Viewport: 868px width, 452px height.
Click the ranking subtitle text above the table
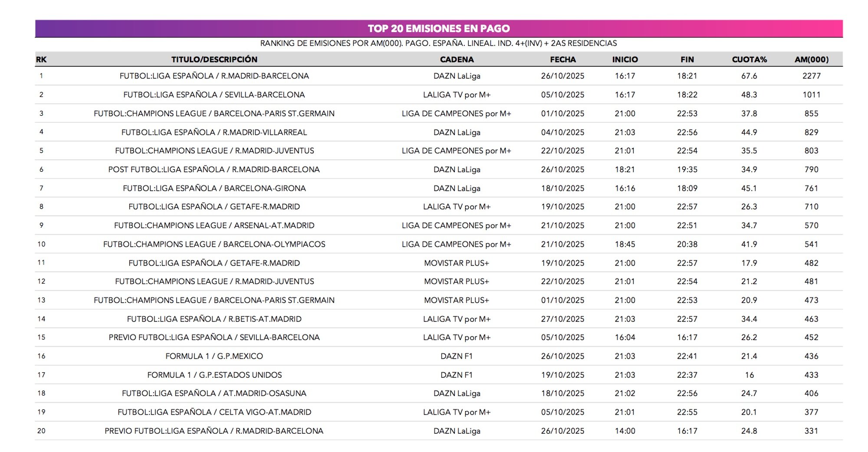(x=438, y=43)
